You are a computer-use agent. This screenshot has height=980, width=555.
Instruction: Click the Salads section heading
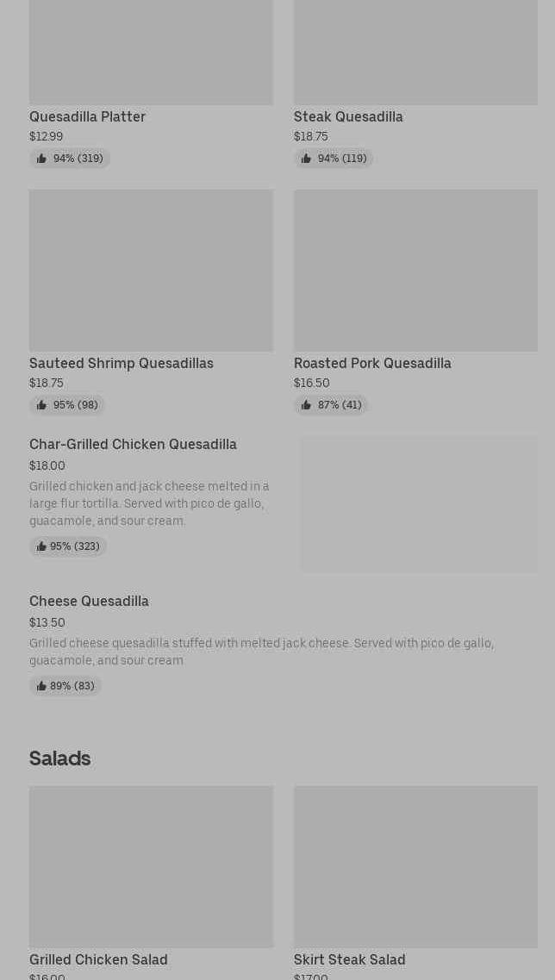pyautogui.click(x=59, y=758)
